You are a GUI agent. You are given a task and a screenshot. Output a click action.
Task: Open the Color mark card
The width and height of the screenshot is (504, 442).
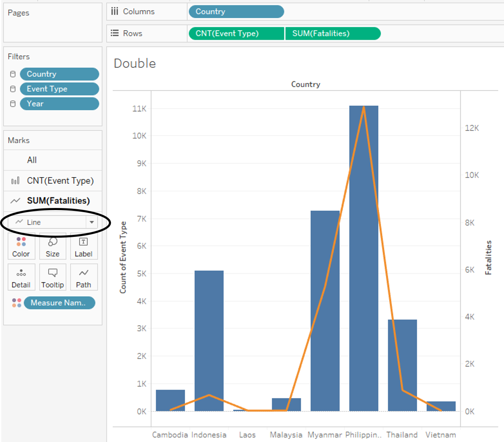(21, 247)
